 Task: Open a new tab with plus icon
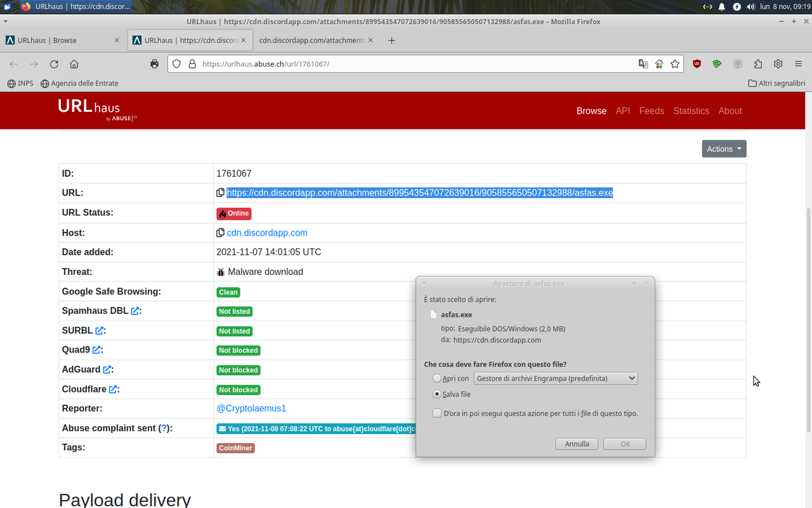point(391,40)
